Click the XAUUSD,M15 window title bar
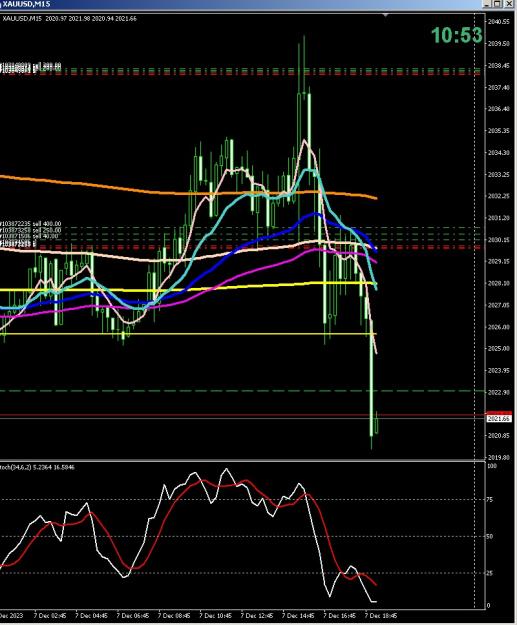 click(x=239, y=4)
